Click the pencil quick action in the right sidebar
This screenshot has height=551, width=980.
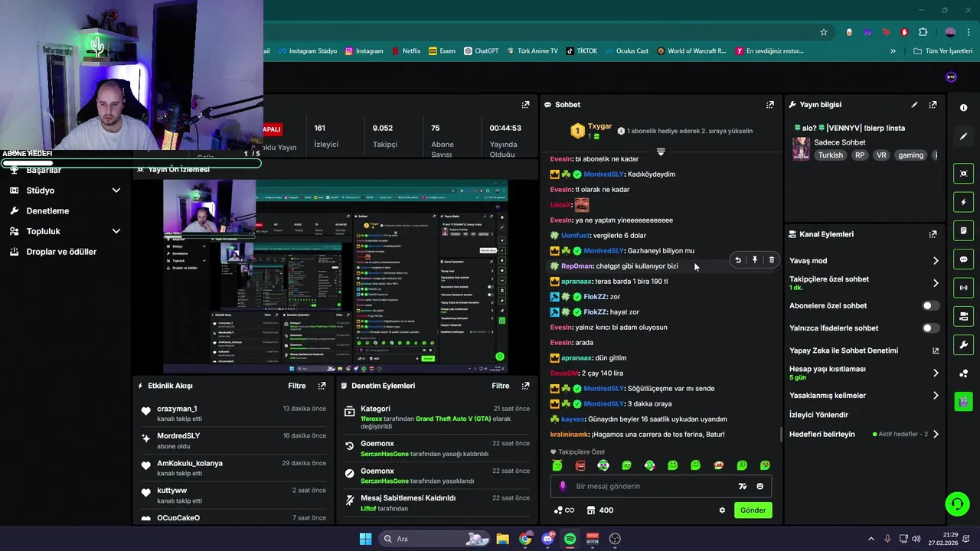tap(963, 136)
